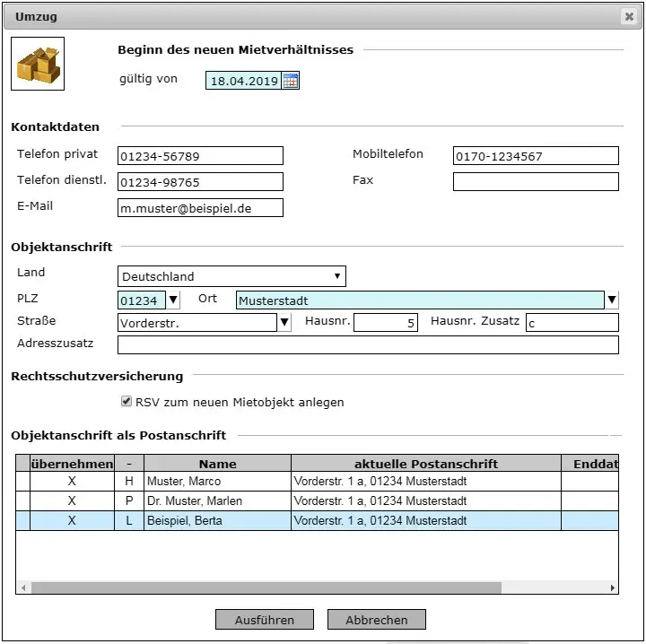Click the aktuelle Postanschrift column header
This screenshot has width=646, height=644.
(x=426, y=464)
